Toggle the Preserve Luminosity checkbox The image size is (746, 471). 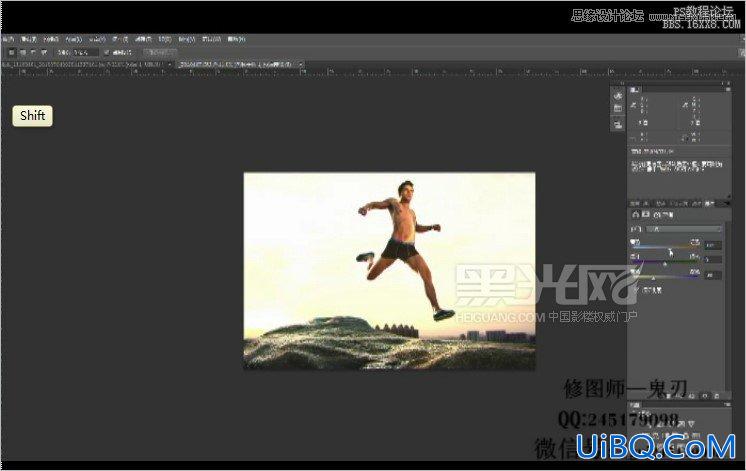637,290
